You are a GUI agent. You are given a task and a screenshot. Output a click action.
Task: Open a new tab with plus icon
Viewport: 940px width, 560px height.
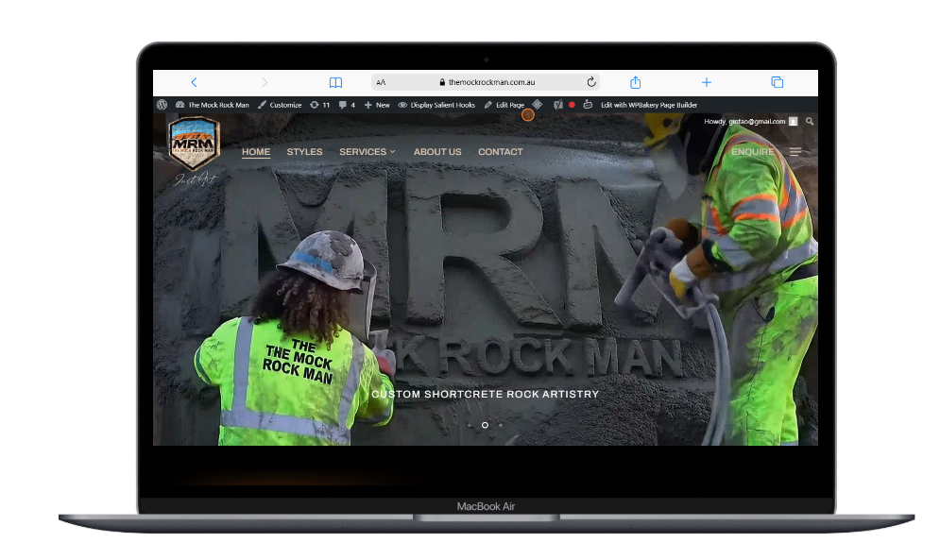pos(707,82)
